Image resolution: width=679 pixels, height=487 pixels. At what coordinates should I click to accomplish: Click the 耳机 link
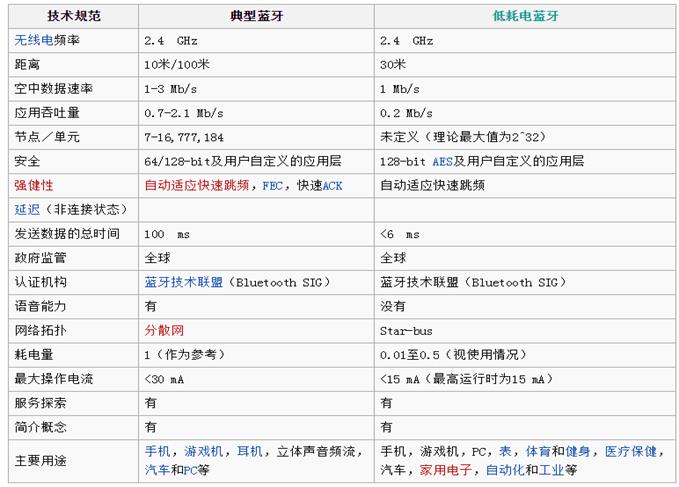click(250, 452)
